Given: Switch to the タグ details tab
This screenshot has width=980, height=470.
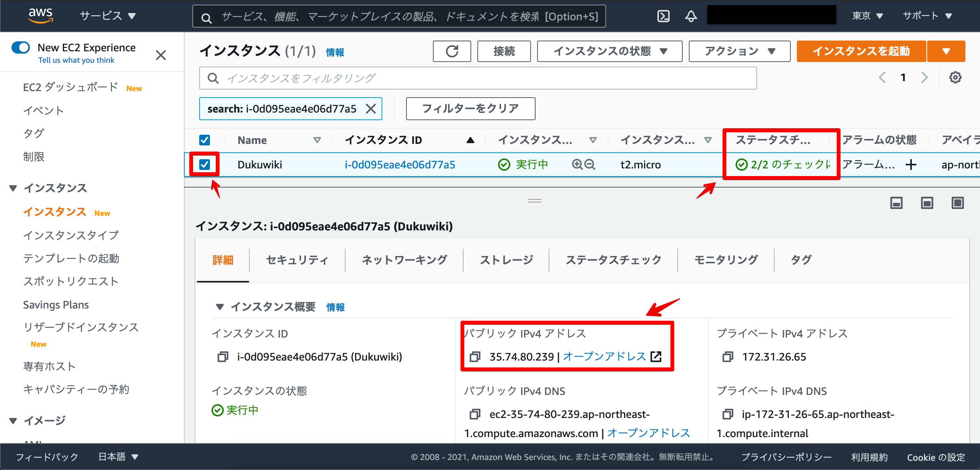Looking at the screenshot, I should [x=801, y=260].
